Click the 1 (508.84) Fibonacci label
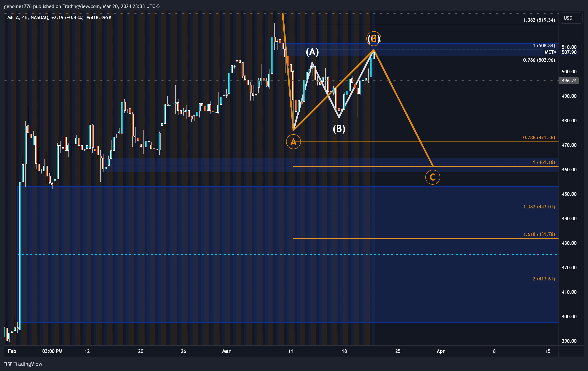This screenshot has width=588, height=371. pos(544,46)
